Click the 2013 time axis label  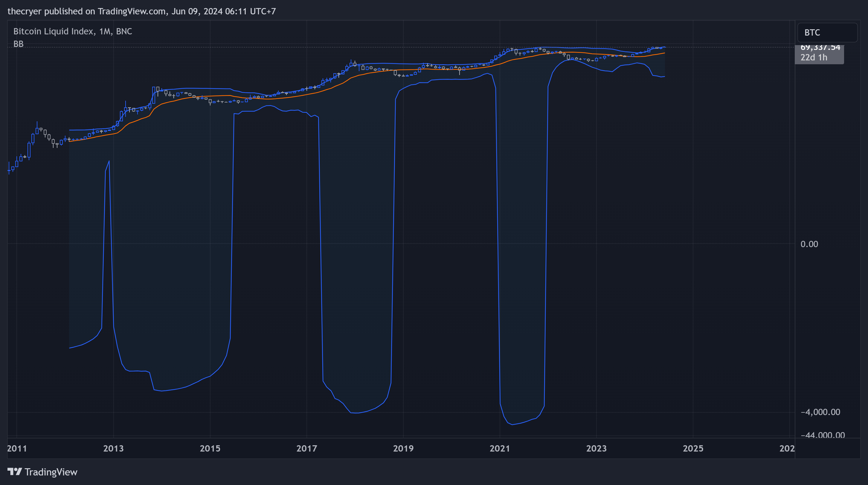[x=113, y=448]
